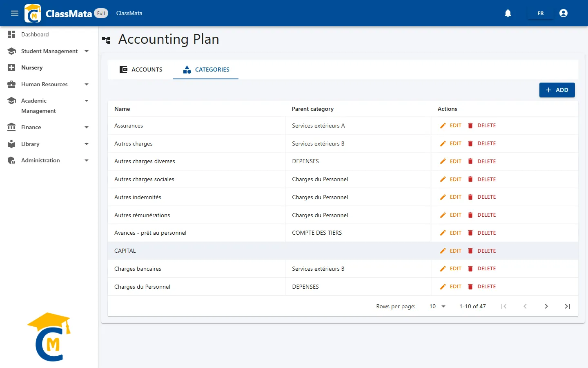Click the Nursery sidebar icon
Image resolution: width=588 pixels, height=368 pixels.
click(x=11, y=67)
